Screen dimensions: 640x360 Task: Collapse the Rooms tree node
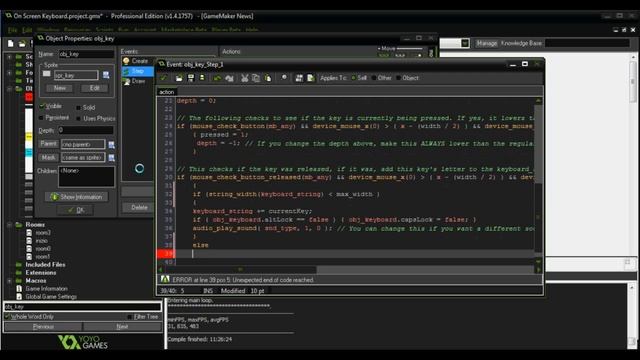[x=9, y=224]
